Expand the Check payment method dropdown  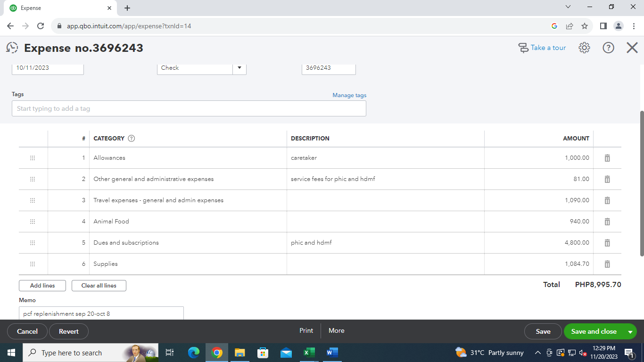(239, 68)
